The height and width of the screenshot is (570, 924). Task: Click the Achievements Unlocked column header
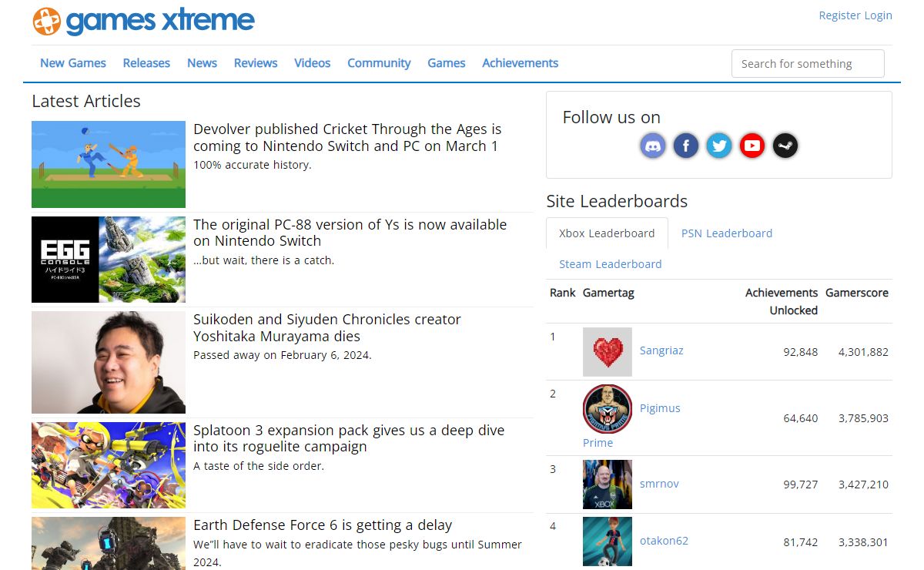782,301
